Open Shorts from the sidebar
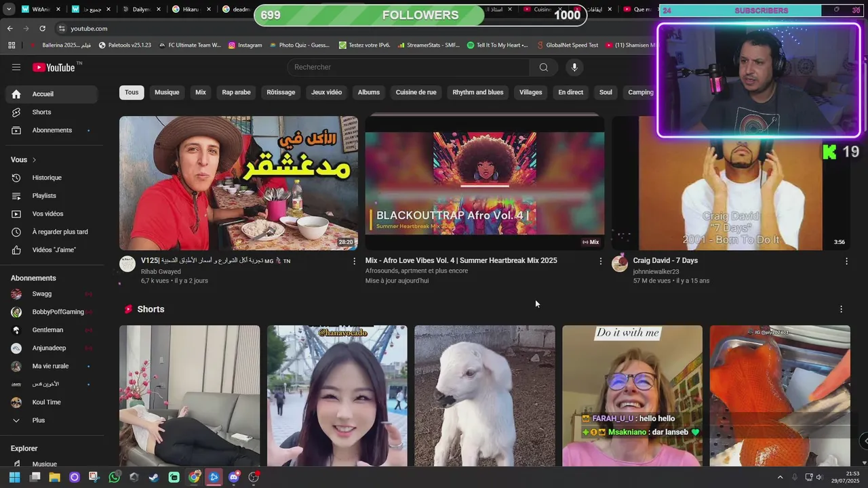This screenshot has width=868, height=488. (x=52, y=112)
